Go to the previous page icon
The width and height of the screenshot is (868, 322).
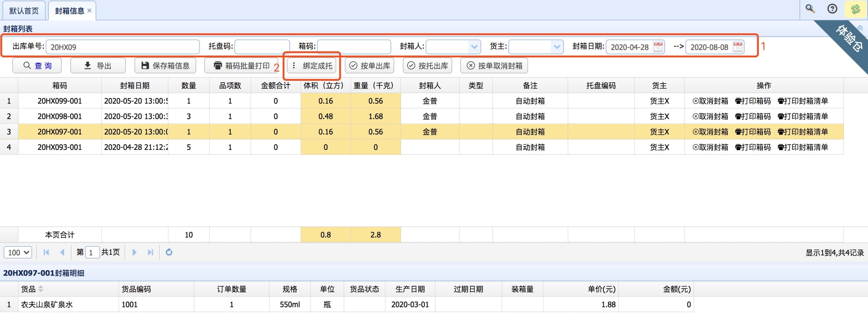click(x=62, y=252)
